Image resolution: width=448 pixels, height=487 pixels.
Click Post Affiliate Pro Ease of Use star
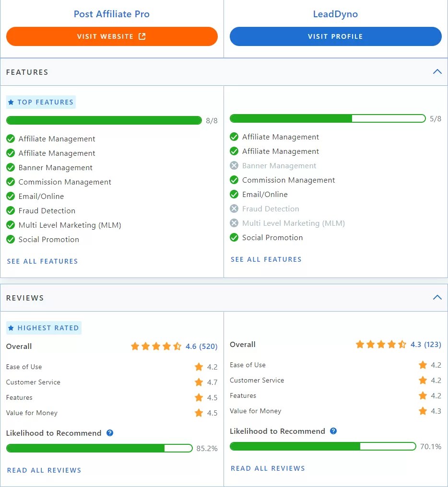(x=199, y=367)
